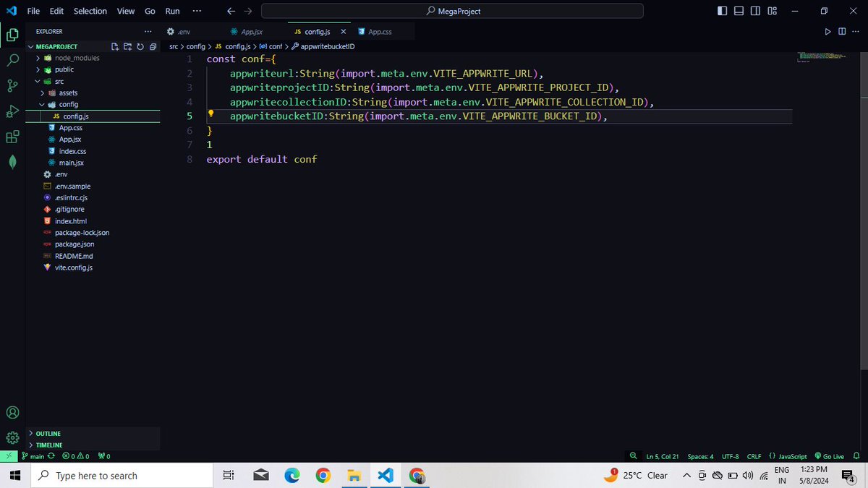Open the Extensions view
Image resolution: width=868 pixels, height=488 pixels.
[x=12, y=137]
